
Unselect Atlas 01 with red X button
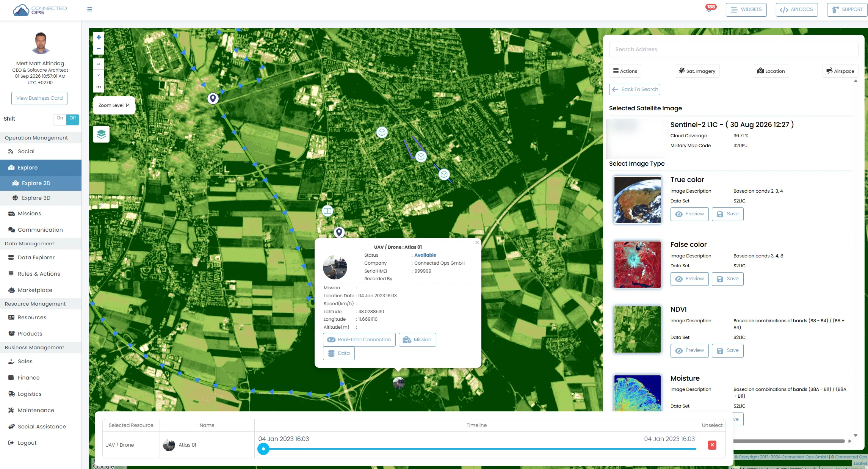pos(712,445)
